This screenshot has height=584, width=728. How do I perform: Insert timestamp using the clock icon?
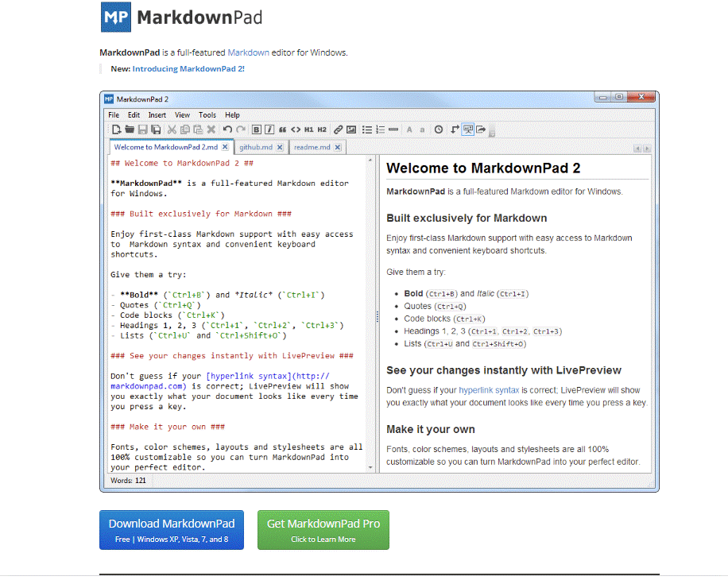point(438,130)
